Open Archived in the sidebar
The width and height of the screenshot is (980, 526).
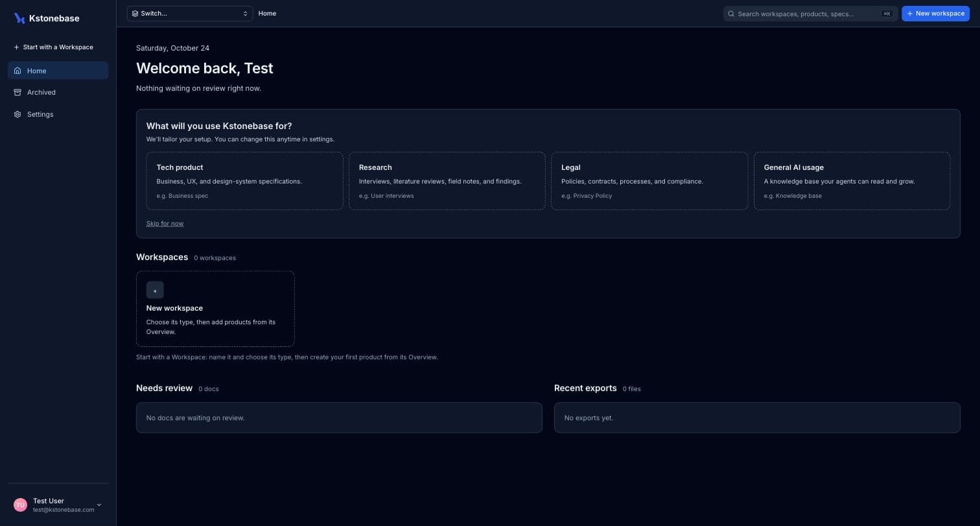pyautogui.click(x=58, y=92)
